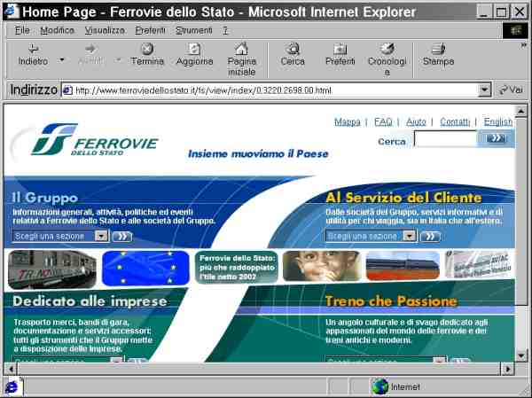
Task: Open the Il Gruppo heading
Action: pos(45,198)
